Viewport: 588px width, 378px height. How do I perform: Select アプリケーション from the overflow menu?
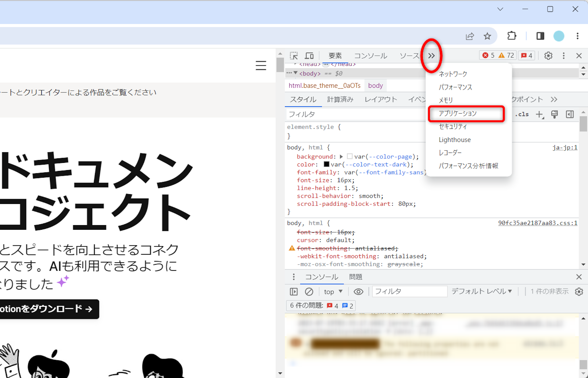[x=458, y=114]
